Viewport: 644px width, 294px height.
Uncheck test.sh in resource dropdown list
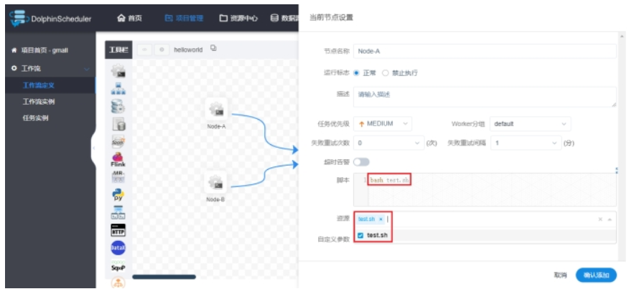[360, 235]
